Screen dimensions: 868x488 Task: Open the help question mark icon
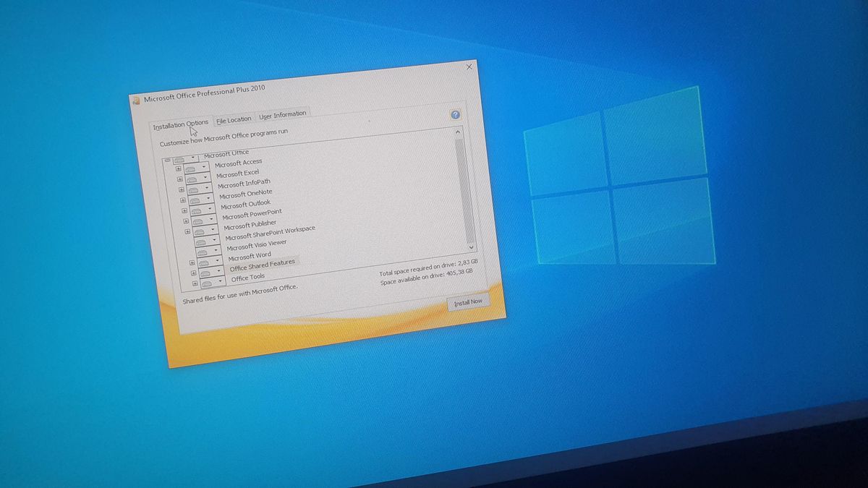click(455, 115)
